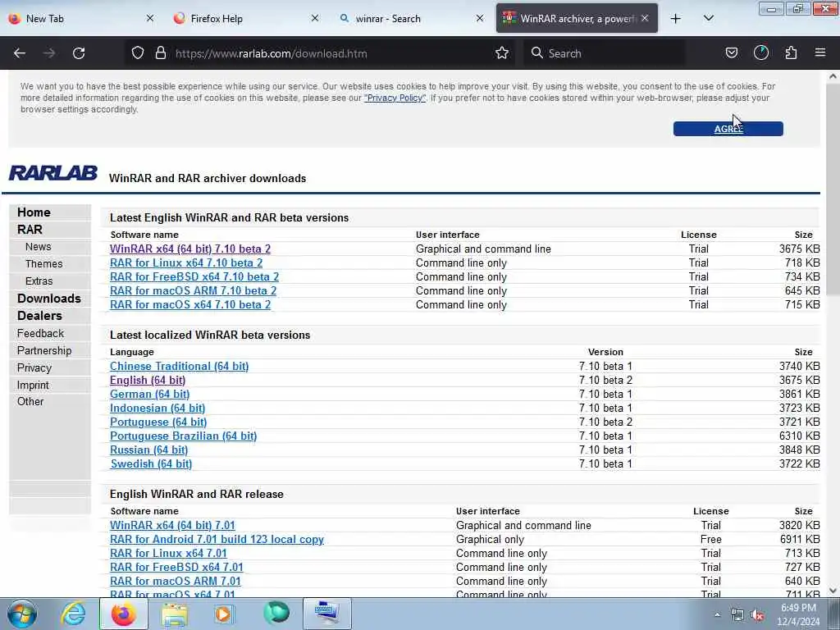Open the Privacy Policy link in cookie notice

pyautogui.click(x=395, y=98)
